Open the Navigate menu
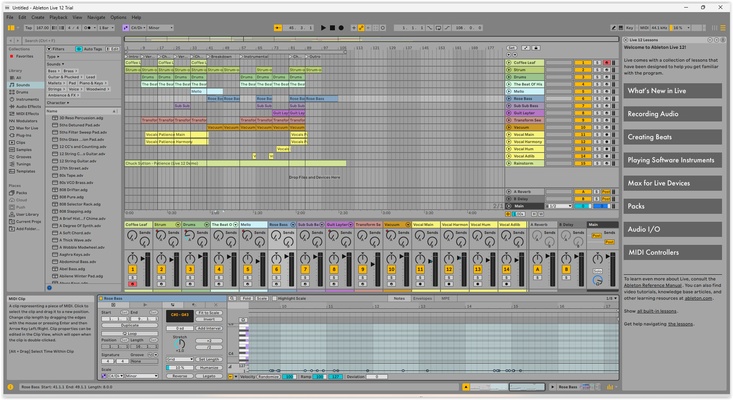733x400 pixels. [x=96, y=17]
